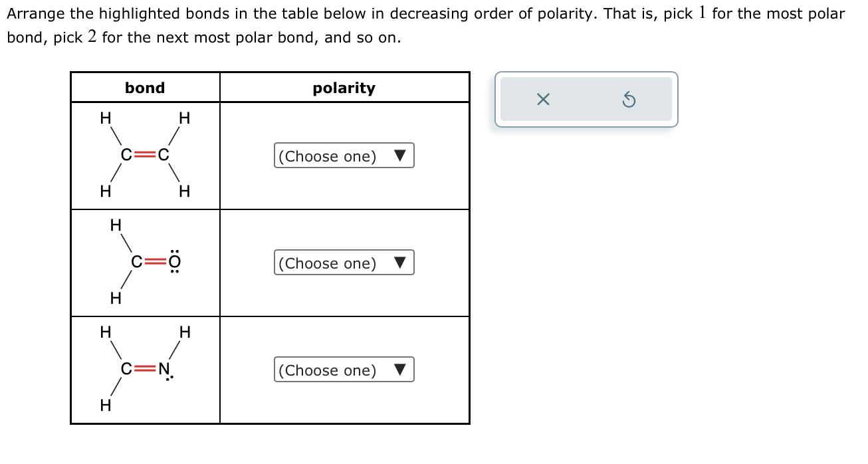Click the polarity column header

click(344, 87)
